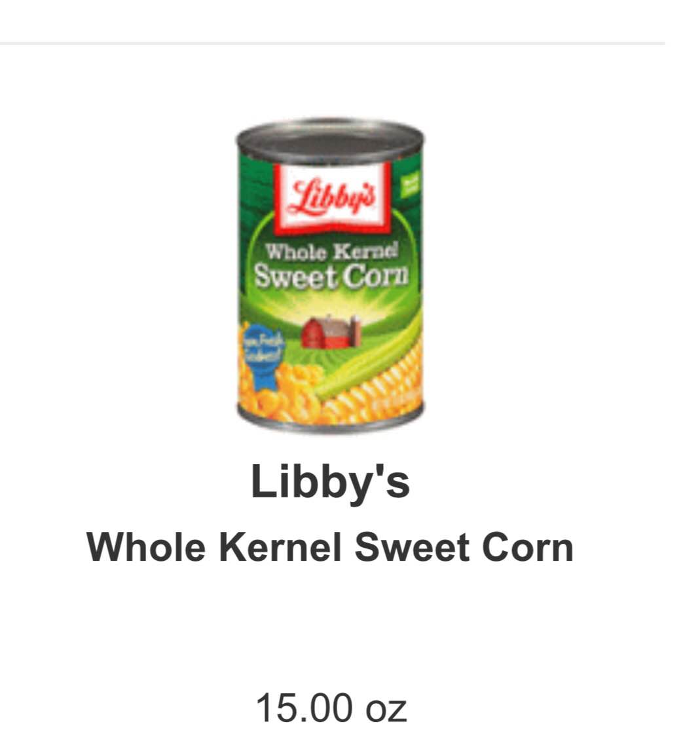Image resolution: width=700 pixels, height=741 pixels.
Task: Click the gray divider line at top
Action: (x=333, y=43)
